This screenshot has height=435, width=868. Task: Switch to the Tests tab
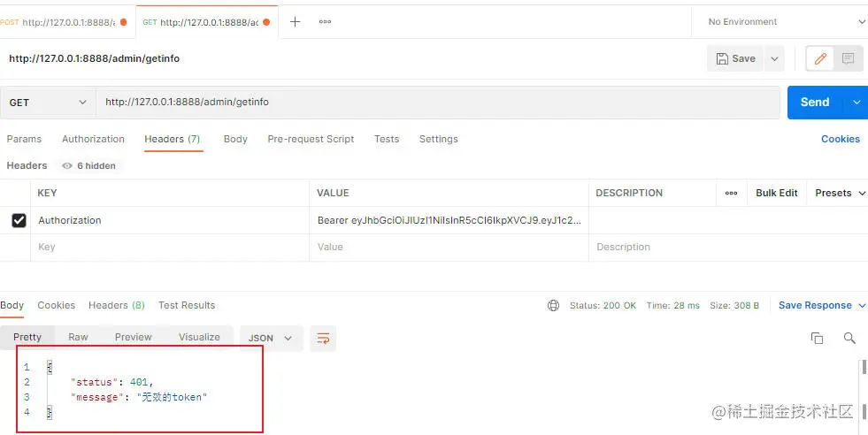pos(387,140)
